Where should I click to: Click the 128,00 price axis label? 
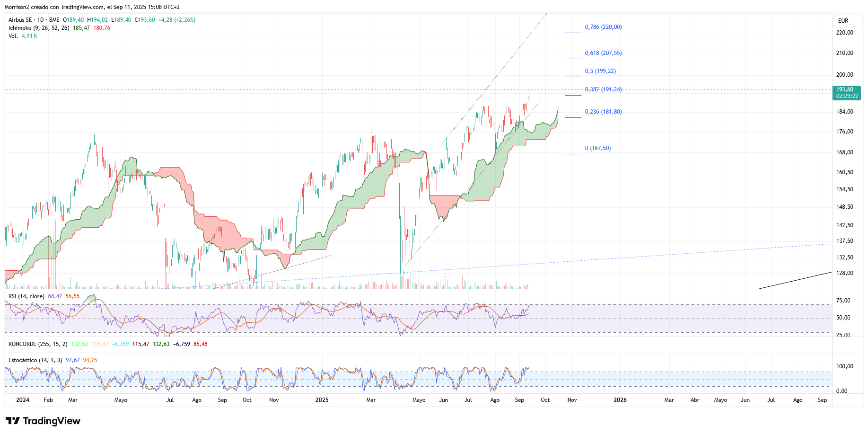845,273
